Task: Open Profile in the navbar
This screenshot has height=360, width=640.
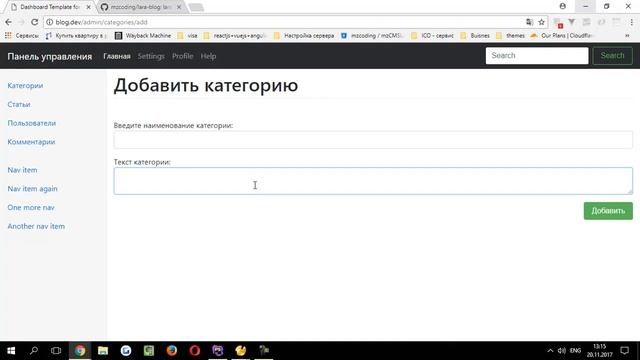Action: (182, 56)
